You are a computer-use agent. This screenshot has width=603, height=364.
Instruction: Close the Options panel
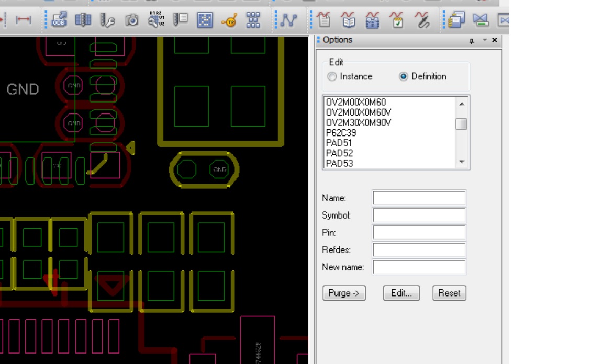tap(495, 40)
